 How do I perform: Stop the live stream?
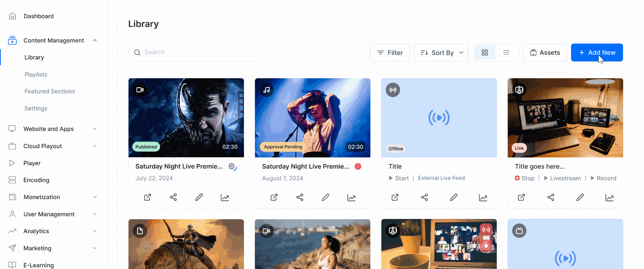tap(525, 178)
